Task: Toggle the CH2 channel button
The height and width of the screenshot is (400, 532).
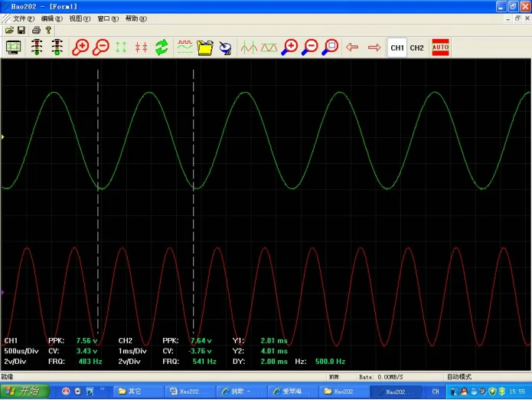Action: tap(416, 48)
